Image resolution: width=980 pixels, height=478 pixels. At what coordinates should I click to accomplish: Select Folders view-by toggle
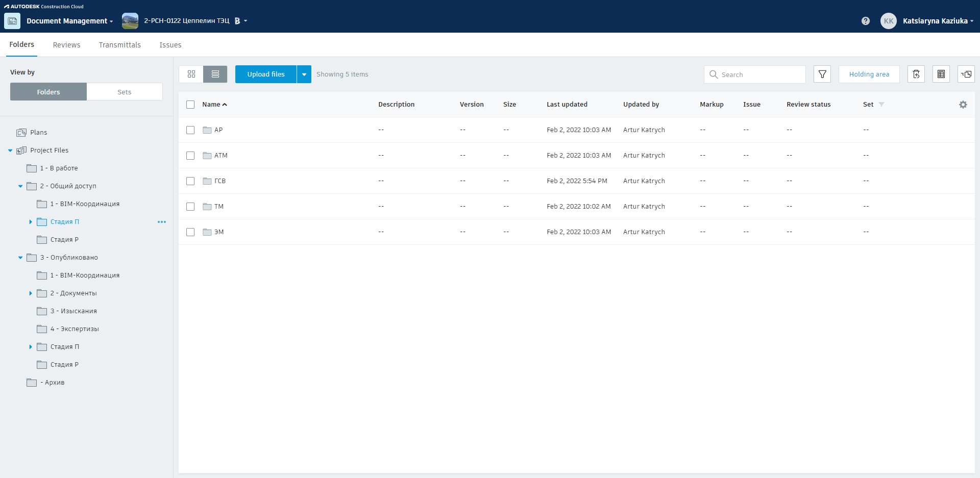(48, 92)
